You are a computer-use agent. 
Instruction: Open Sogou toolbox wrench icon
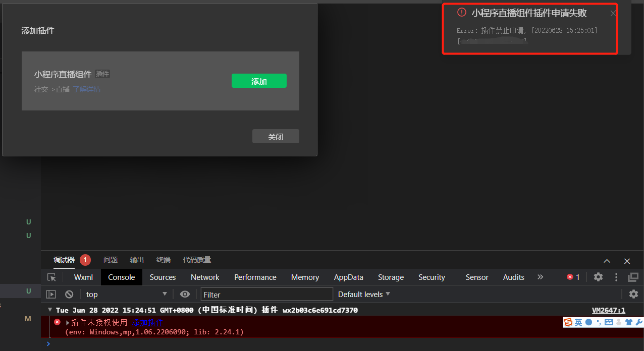click(639, 322)
